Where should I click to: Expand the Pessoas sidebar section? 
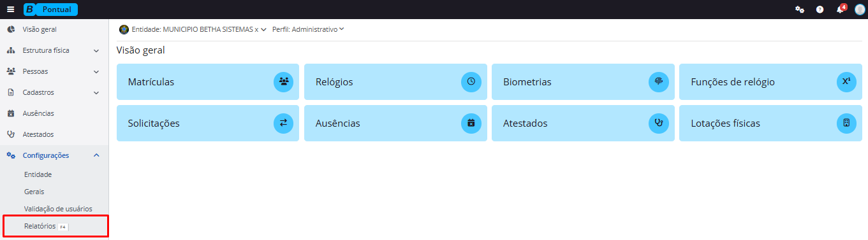(54, 71)
